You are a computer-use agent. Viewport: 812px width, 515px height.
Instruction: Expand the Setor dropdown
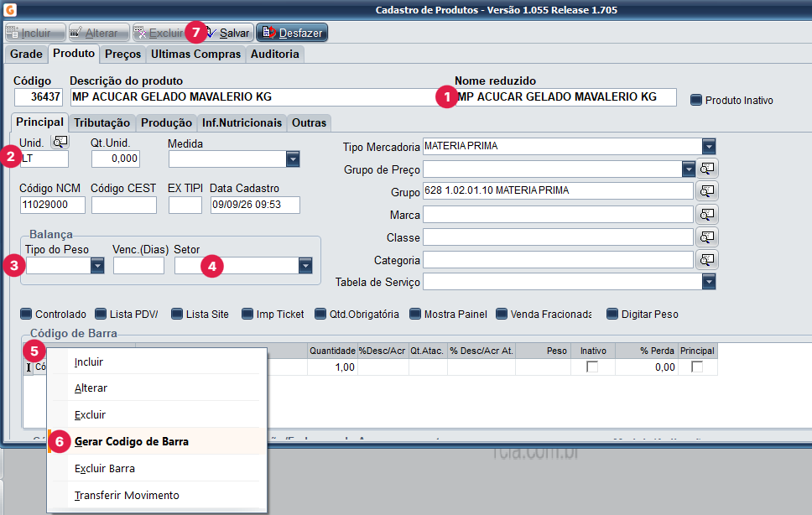click(x=305, y=266)
